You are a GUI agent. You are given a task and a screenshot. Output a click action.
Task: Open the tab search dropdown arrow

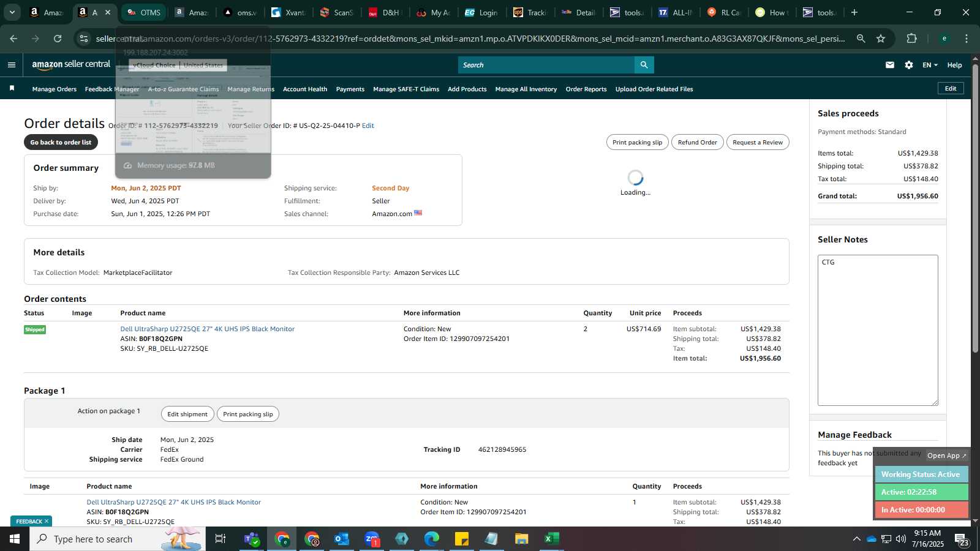pyautogui.click(x=12, y=12)
